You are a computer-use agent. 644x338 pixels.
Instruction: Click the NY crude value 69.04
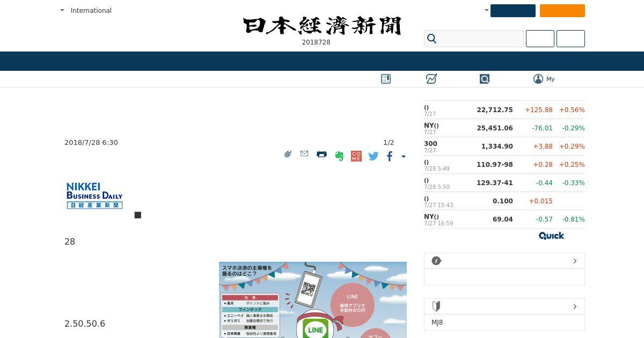(x=503, y=219)
